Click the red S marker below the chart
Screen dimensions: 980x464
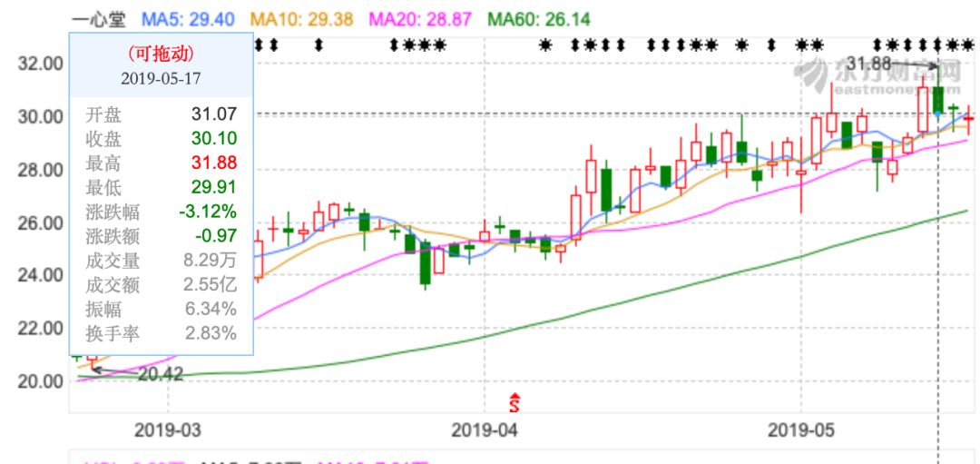(515, 400)
